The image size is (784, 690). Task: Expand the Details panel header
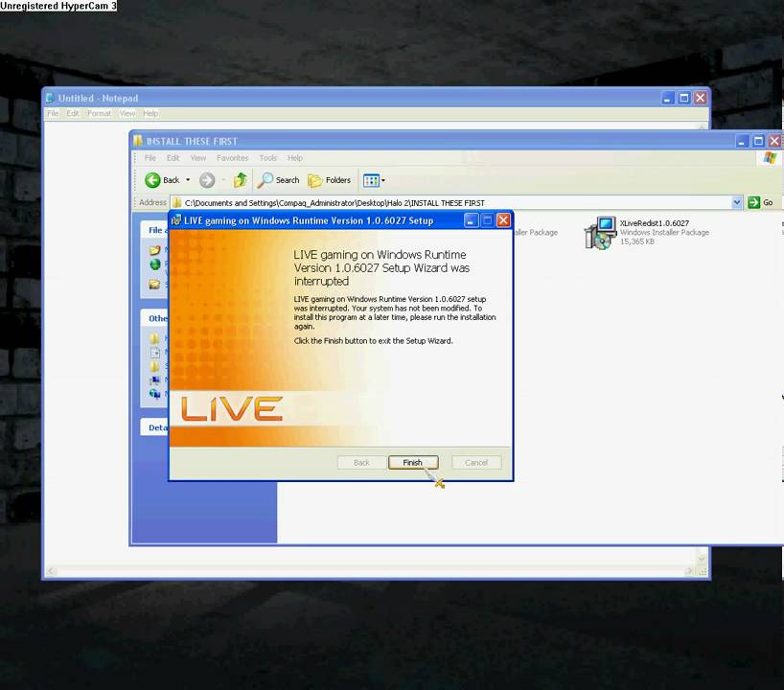pos(154,427)
